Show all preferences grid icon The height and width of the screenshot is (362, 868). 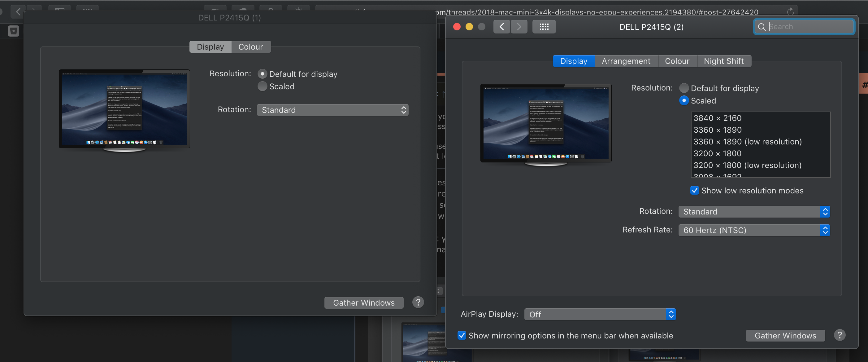click(544, 27)
